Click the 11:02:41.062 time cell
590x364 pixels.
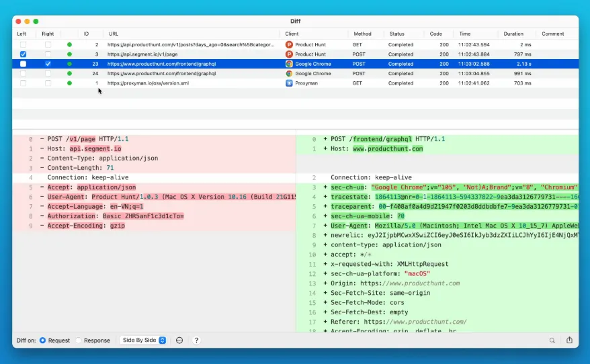[474, 83]
